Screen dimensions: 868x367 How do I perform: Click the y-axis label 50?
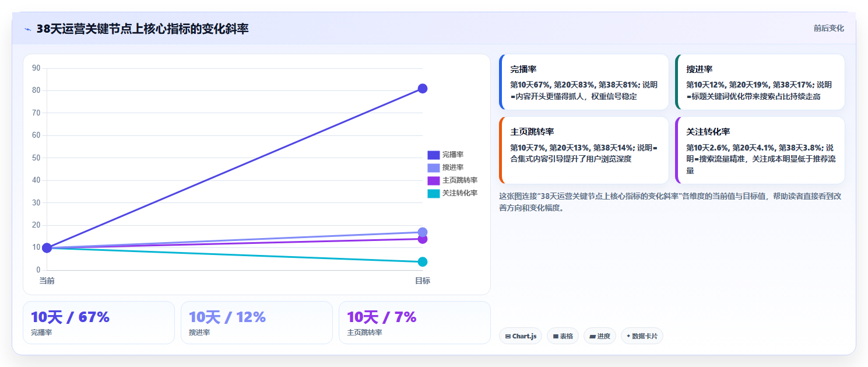36,158
